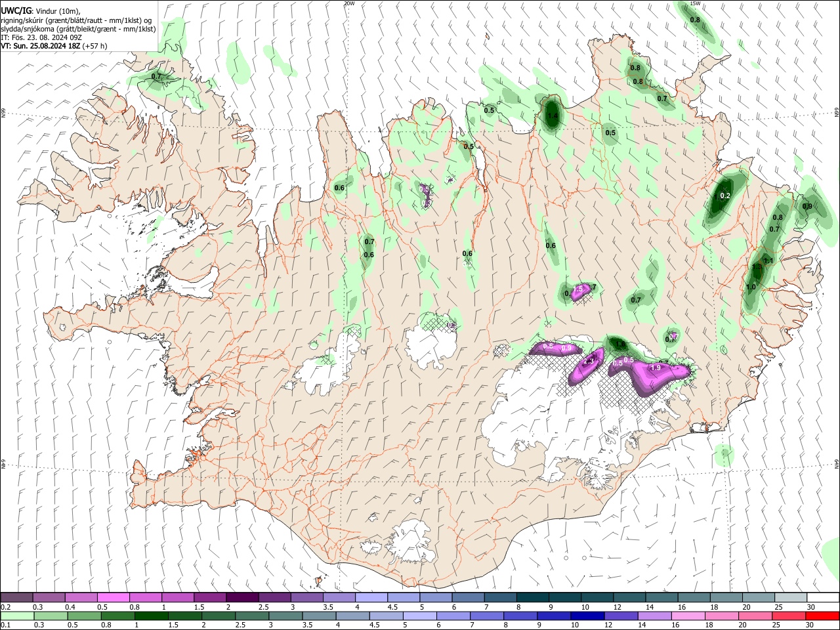The height and width of the screenshot is (630, 840).
Task: Click the 1.4 value on the north coast
Action: pos(553,116)
